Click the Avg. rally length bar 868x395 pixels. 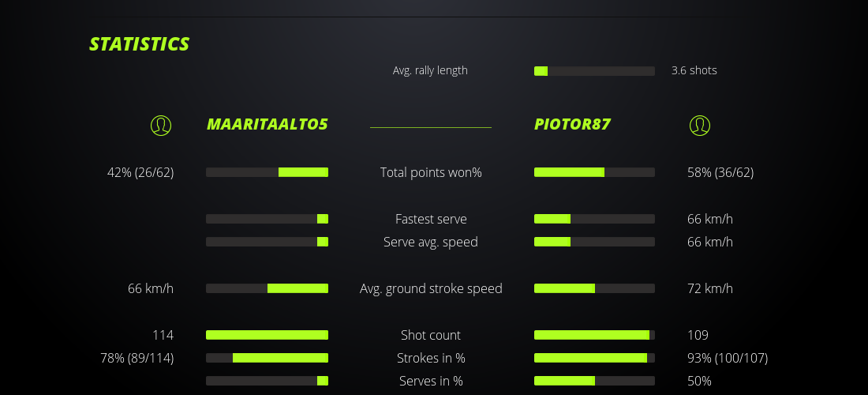[594, 71]
